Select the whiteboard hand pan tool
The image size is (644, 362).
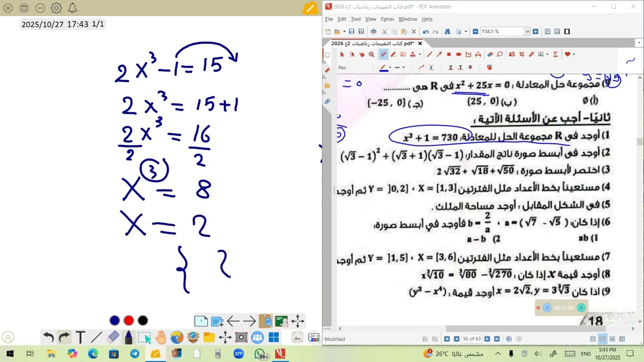point(160,337)
